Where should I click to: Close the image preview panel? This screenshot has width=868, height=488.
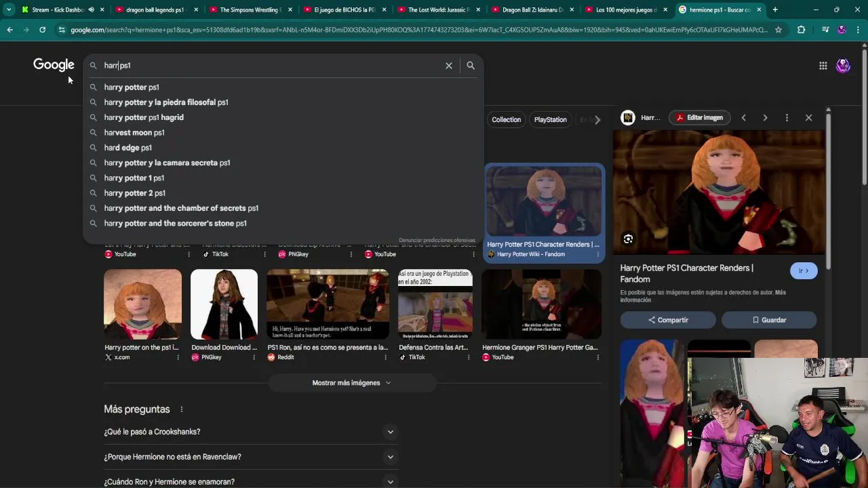[808, 118]
